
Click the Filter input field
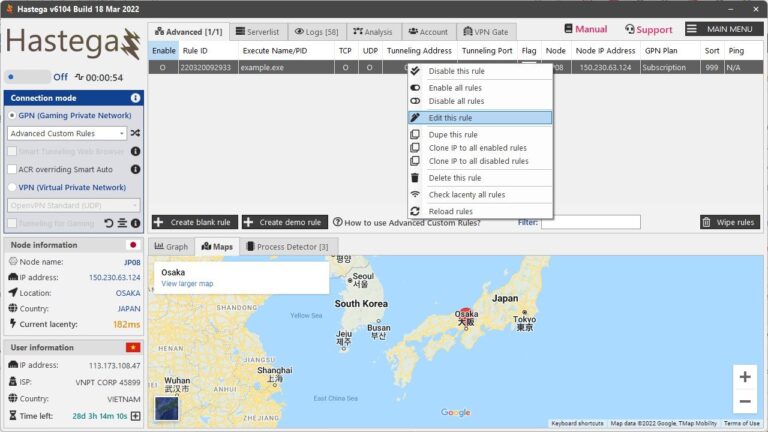point(591,222)
